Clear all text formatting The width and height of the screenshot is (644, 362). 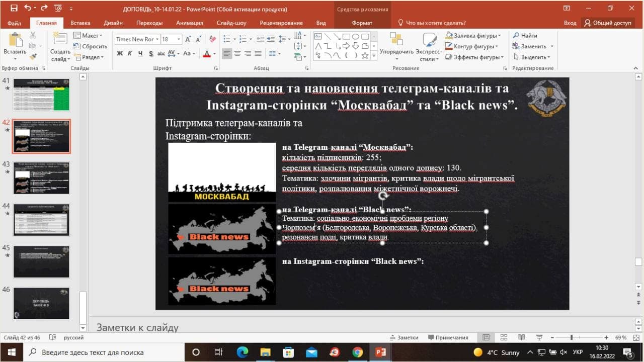(212, 39)
